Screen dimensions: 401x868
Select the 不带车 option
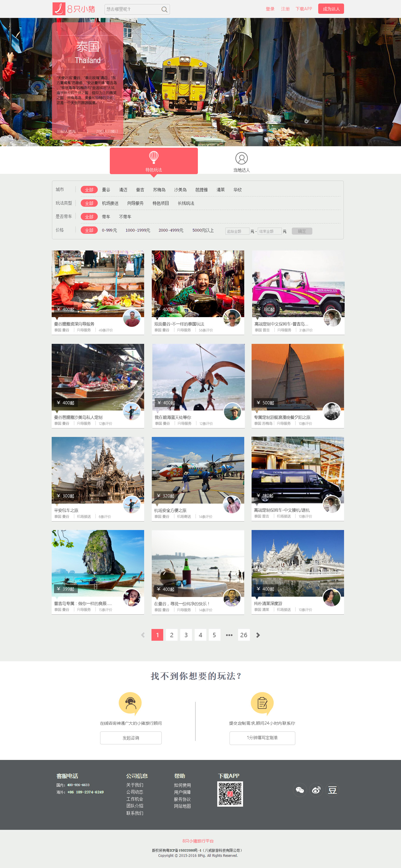[125, 217]
